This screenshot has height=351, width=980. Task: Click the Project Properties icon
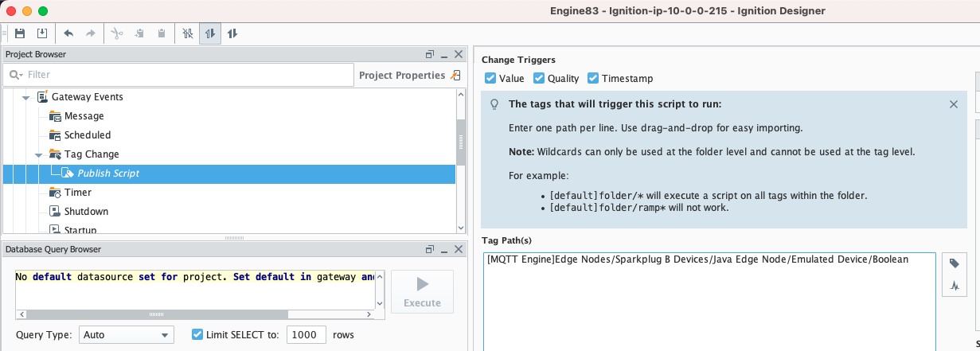(x=455, y=76)
